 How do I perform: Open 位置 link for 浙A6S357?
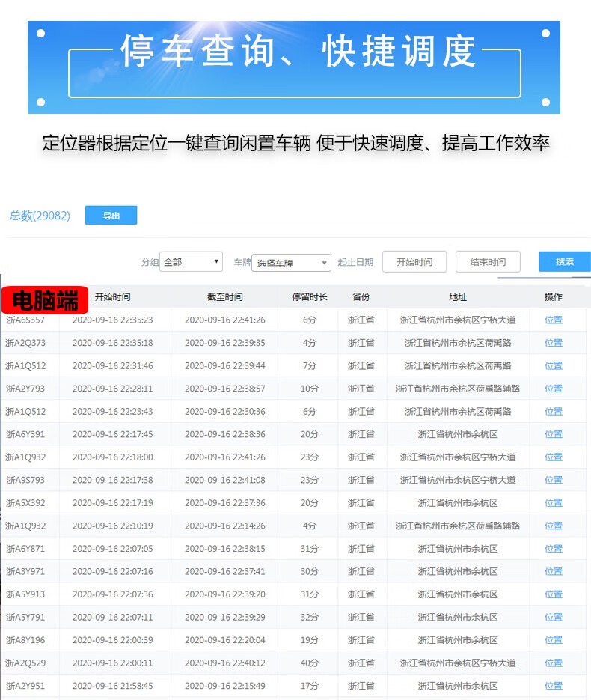(554, 320)
